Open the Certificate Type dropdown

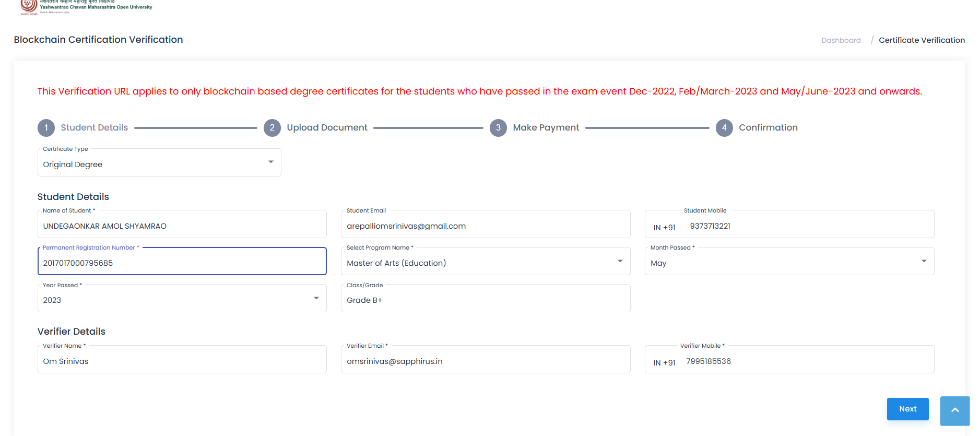tap(159, 164)
